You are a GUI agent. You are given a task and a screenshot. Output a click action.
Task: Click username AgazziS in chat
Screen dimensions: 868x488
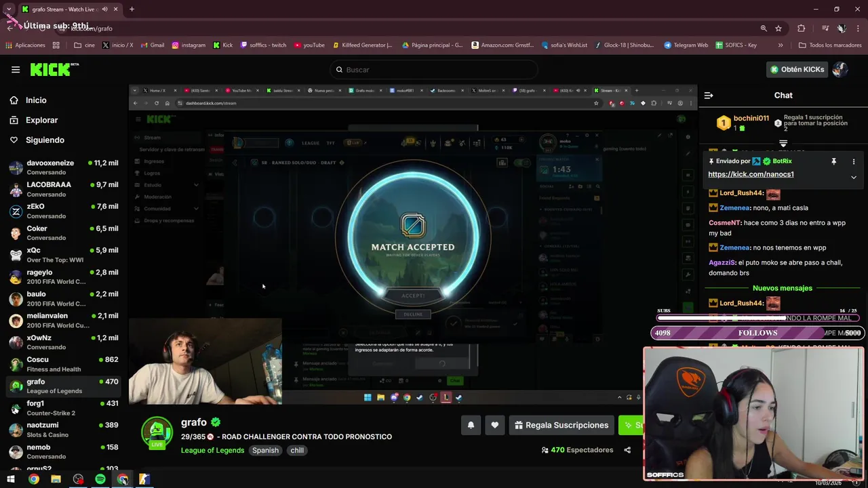[x=722, y=262]
